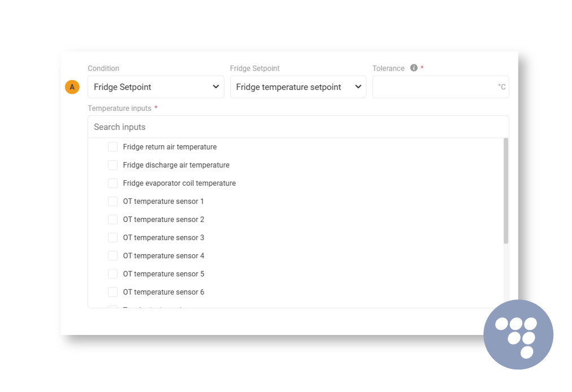Tick Fridge discharge air temperature checkbox

pyautogui.click(x=113, y=165)
